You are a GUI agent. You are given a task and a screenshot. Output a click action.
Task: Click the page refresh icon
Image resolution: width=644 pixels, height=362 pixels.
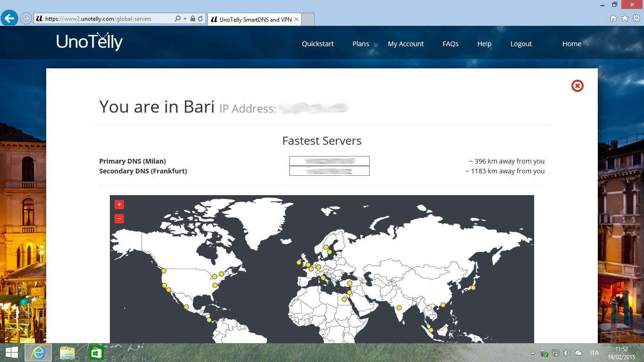click(200, 19)
